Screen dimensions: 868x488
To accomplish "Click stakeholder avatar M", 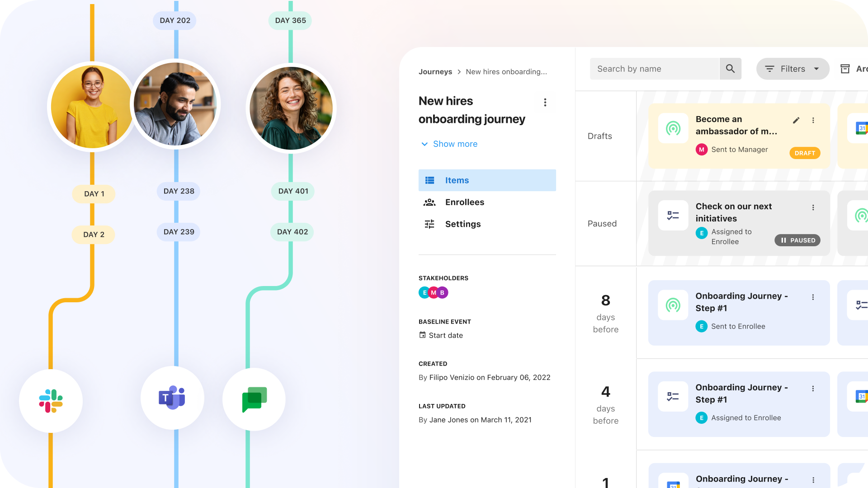I will pyautogui.click(x=433, y=293).
